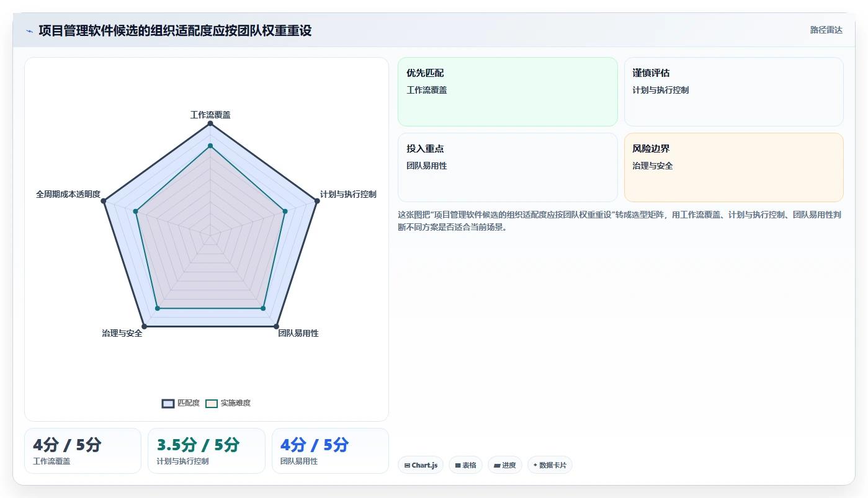Select the 匹配度 point on 团队易用性 axis
Image resolution: width=868 pixels, height=498 pixels.
click(276, 326)
